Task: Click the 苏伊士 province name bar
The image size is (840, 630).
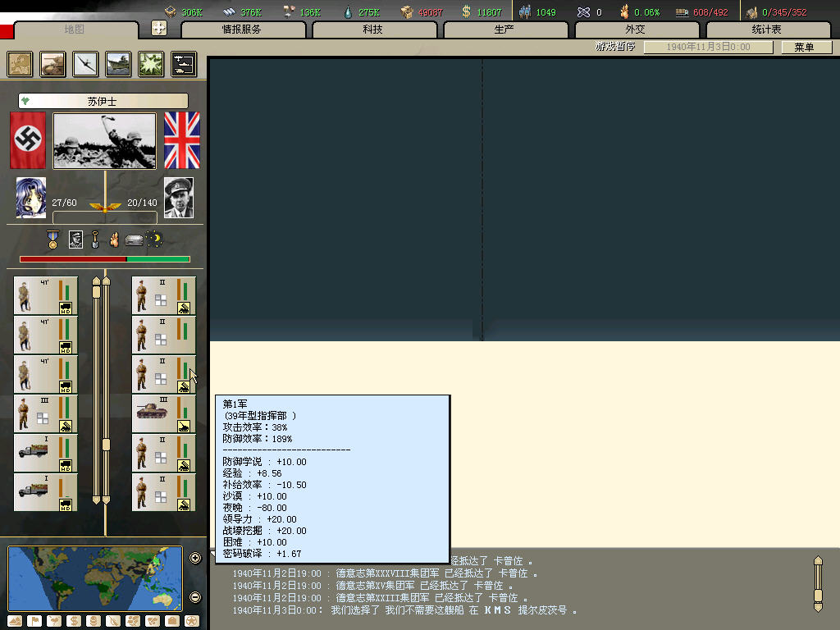Action: (103, 101)
